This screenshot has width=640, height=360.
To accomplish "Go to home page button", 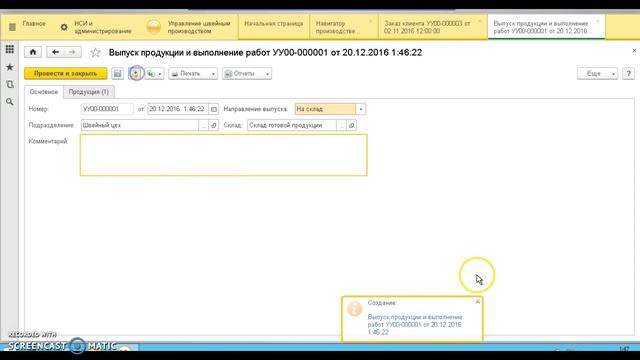I will (33, 52).
